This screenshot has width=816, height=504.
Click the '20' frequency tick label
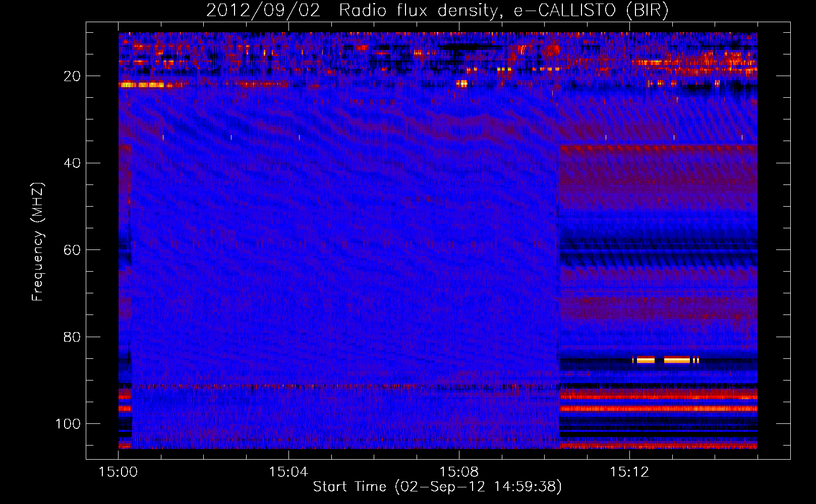pos(73,76)
